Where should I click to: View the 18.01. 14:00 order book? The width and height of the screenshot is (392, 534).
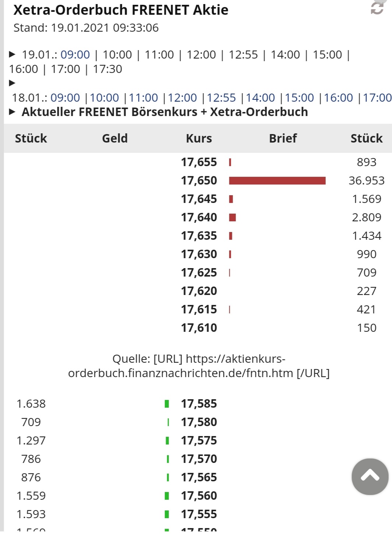pyautogui.click(x=260, y=98)
